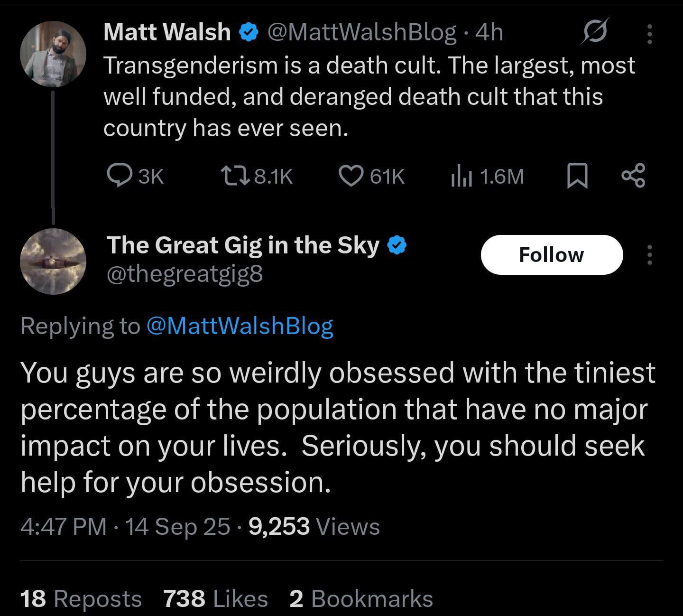Screen dimensions: 683x616
Task: View the 18 Reposts list
Action: coord(81,598)
